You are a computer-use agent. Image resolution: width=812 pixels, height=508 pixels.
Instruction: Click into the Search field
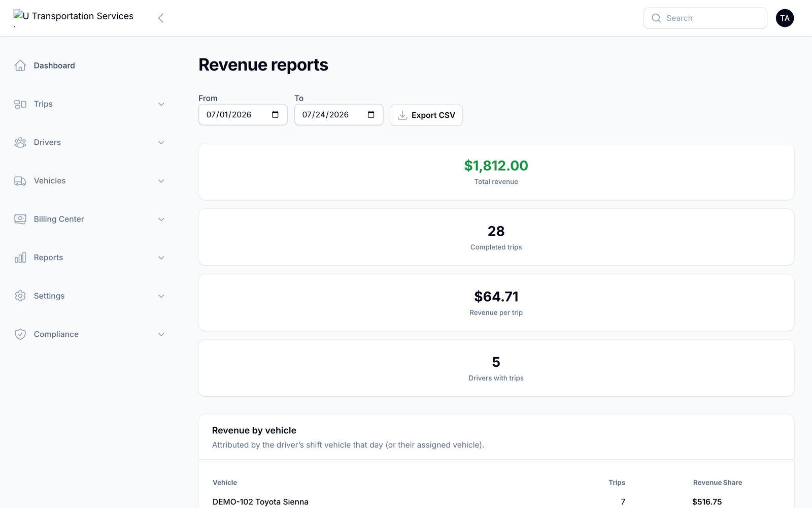pos(705,18)
